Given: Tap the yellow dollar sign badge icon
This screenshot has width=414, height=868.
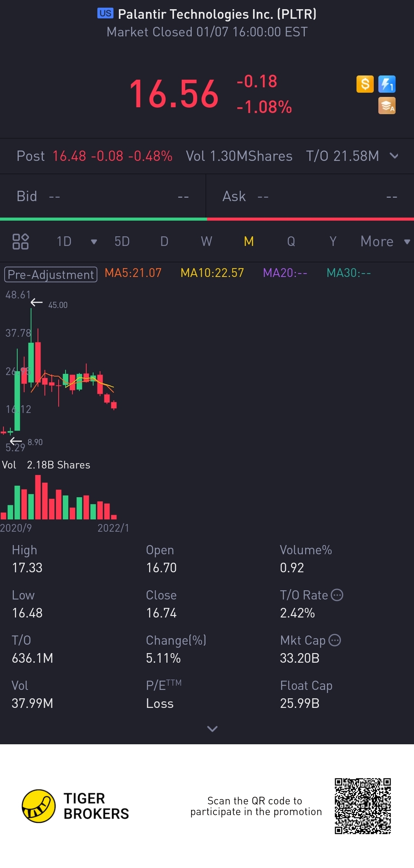Looking at the screenshot, I should (x=365, y=84).
